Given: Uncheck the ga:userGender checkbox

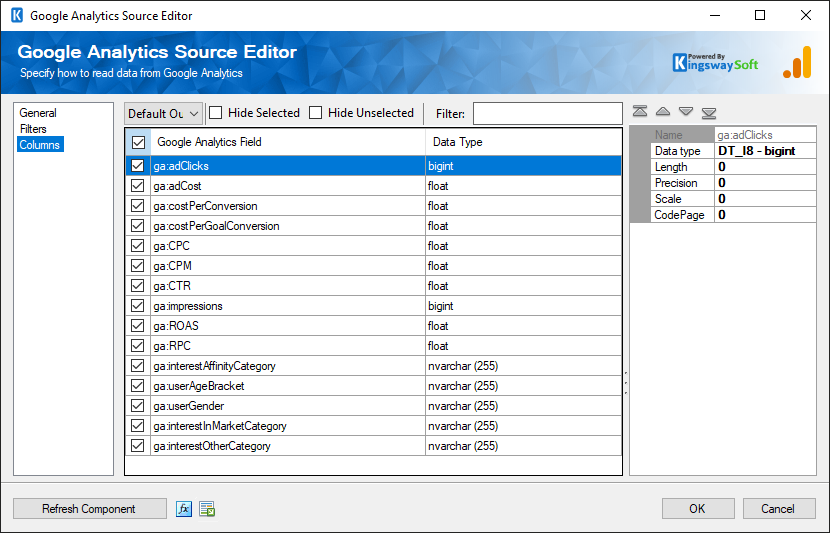Looking at the screenshot, I should tap(138, 406).
